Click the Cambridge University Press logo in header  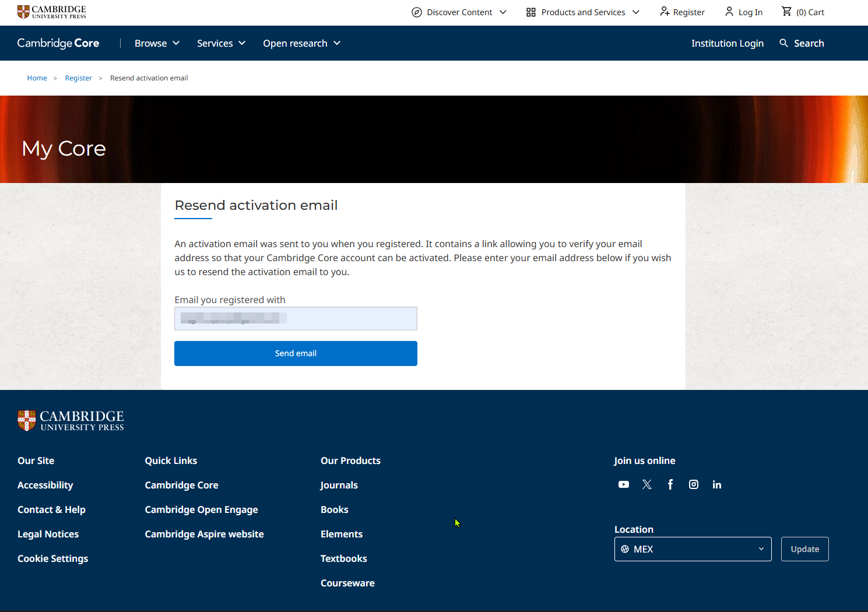52,12
